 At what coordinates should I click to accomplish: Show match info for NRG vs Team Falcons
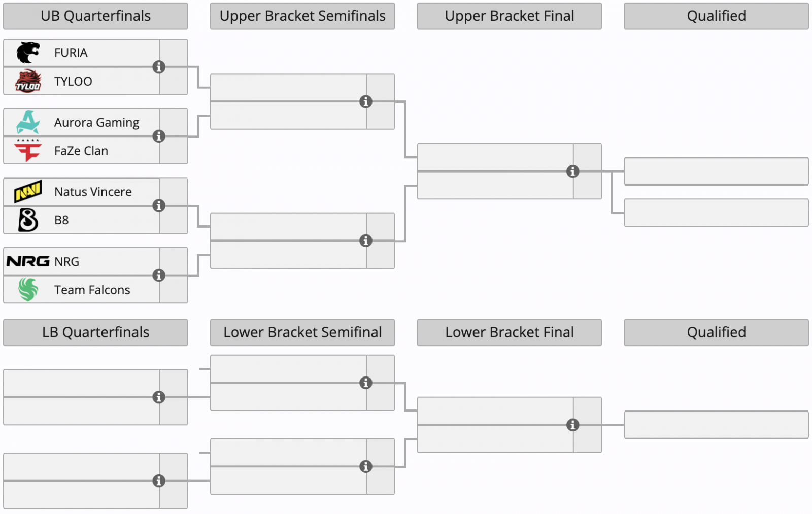click(159, 276)
